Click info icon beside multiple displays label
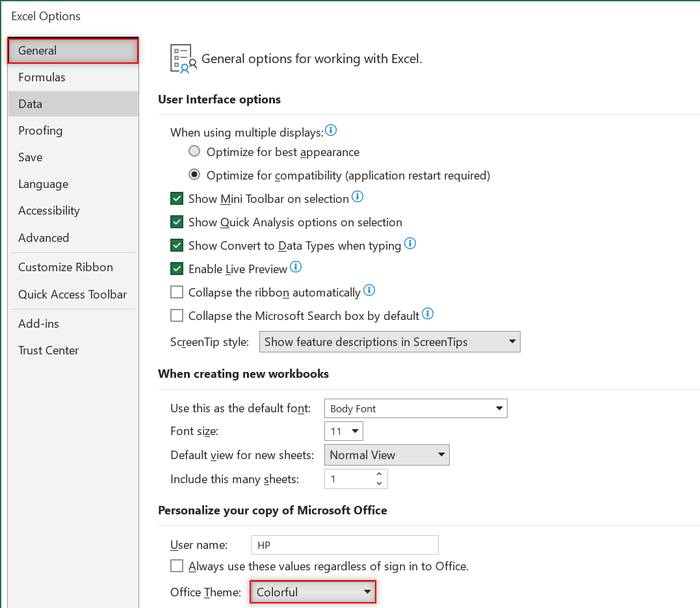700x608 pixels. click(331, 130)
